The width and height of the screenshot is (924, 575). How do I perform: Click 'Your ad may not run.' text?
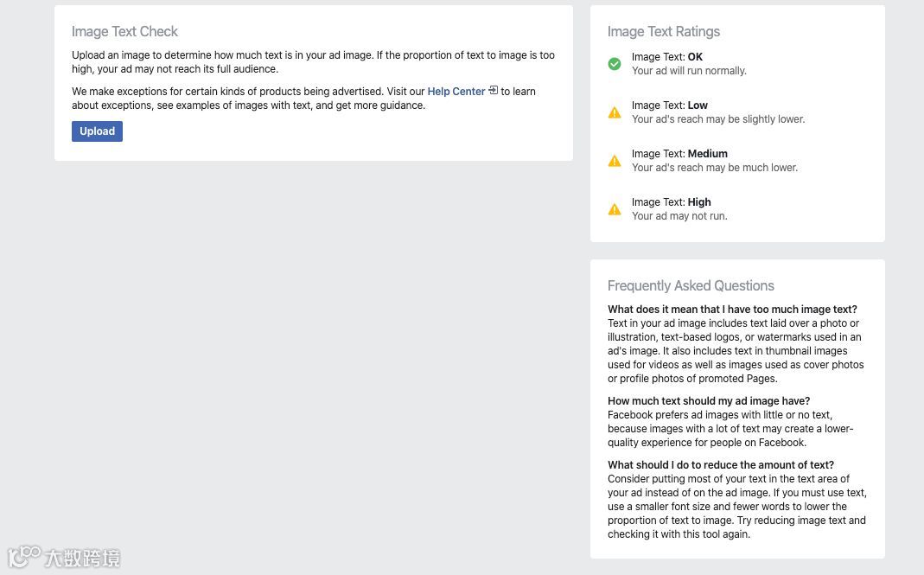point(679,216)
